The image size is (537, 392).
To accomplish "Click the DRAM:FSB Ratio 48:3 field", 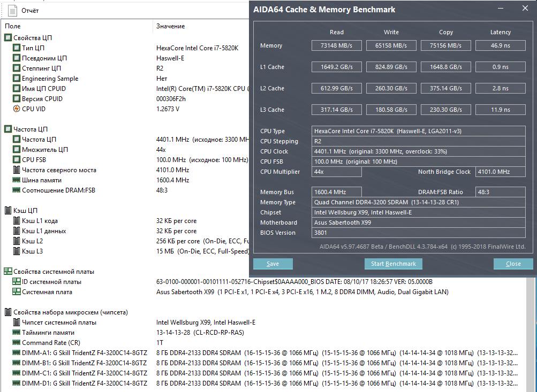I will (x=501, y=192).
